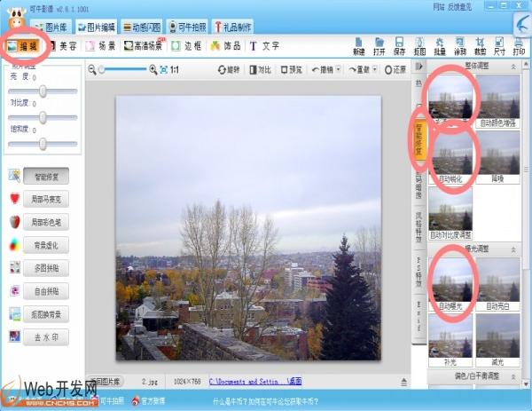This screenshot has width=532, height=411.
Task: Apply the 自动锐化 effect thumbnail
Action: [x=450, y=150]
